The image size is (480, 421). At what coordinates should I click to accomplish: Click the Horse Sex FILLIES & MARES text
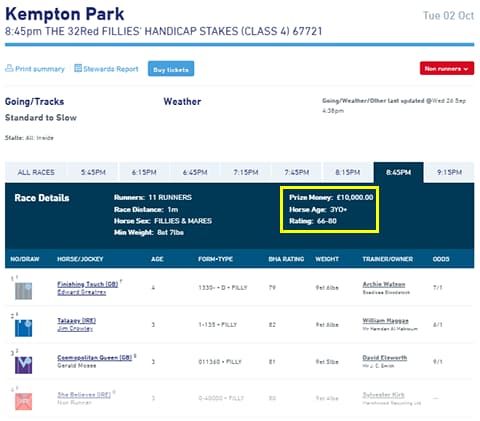[x=163, y=221]
